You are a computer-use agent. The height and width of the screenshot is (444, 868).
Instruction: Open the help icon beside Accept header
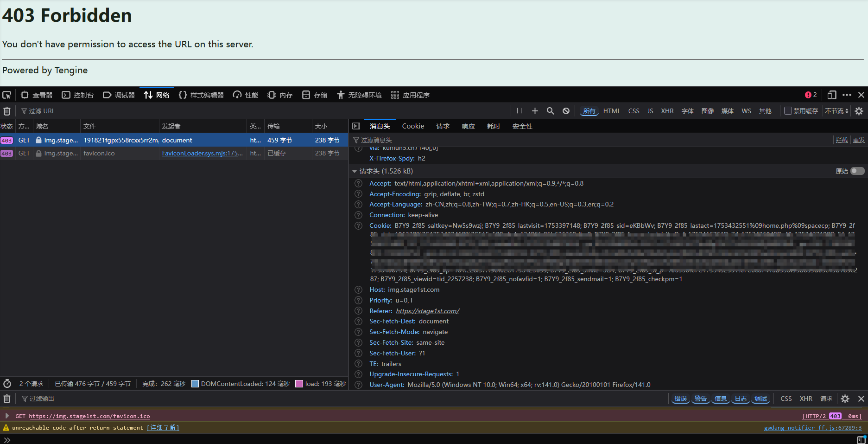(x=358, y=183)
